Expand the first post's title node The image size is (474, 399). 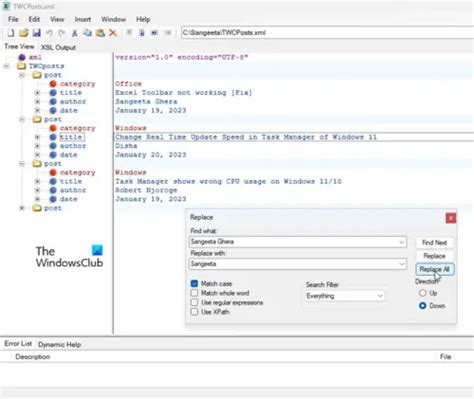[x=38, y=93]
